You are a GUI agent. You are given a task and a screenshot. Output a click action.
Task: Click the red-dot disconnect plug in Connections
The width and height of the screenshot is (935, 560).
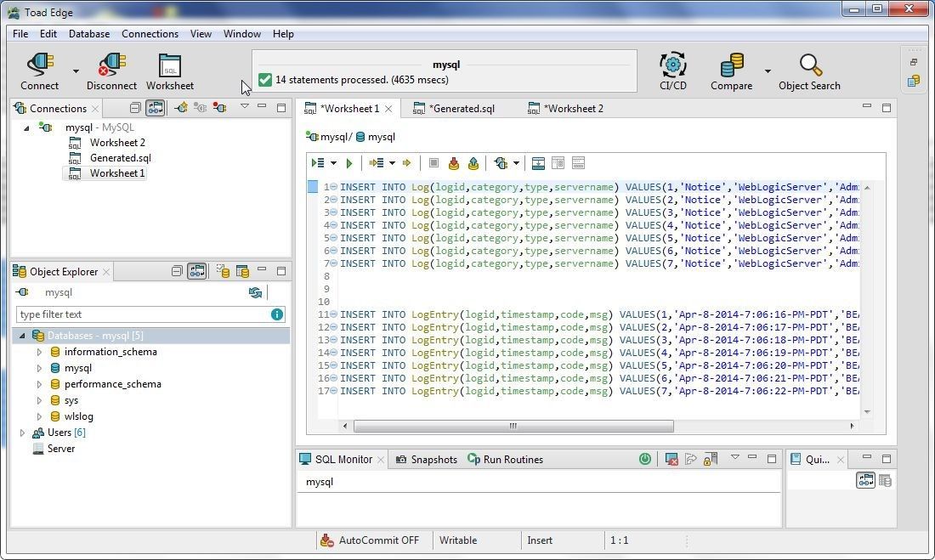coord(220,108)
